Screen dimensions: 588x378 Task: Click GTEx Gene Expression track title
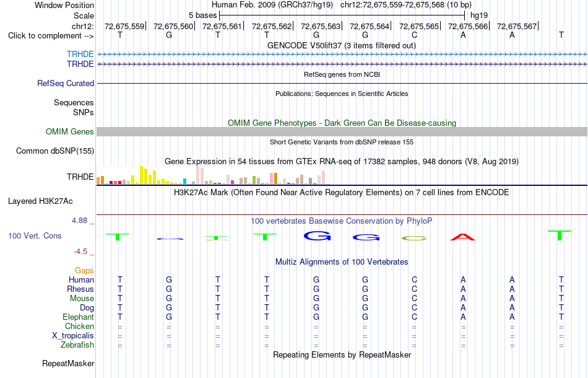click(342, 162)
